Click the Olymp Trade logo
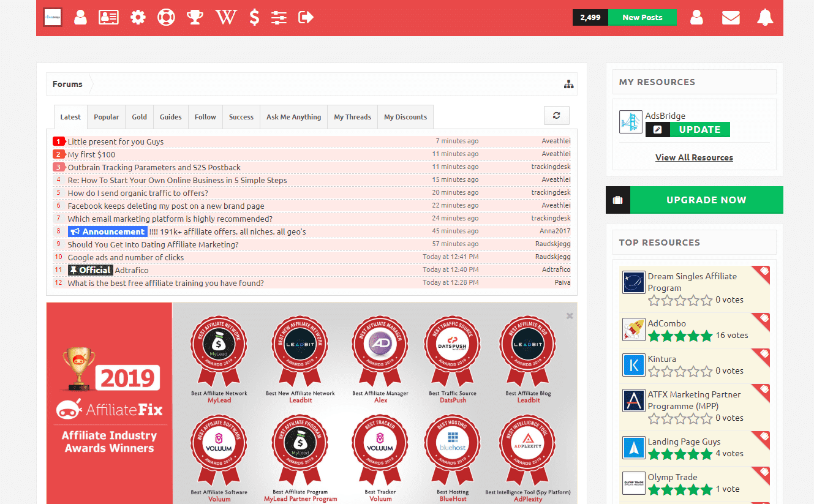 [x=633, y=483]
